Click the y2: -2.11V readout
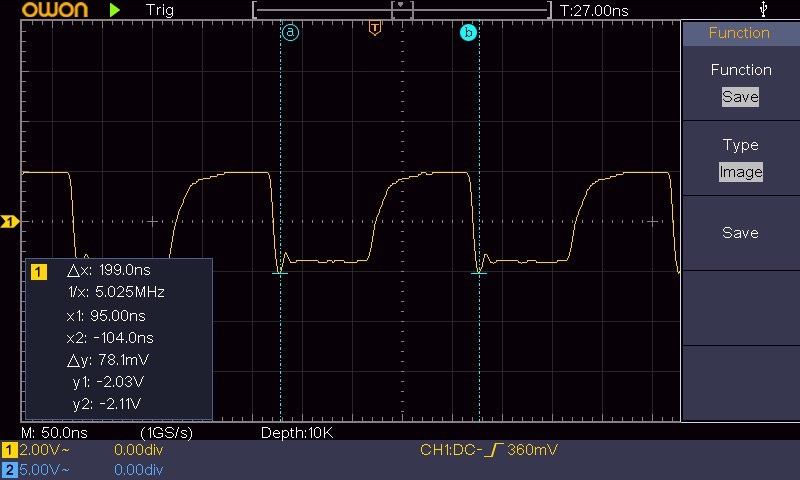 pos(107,404)
